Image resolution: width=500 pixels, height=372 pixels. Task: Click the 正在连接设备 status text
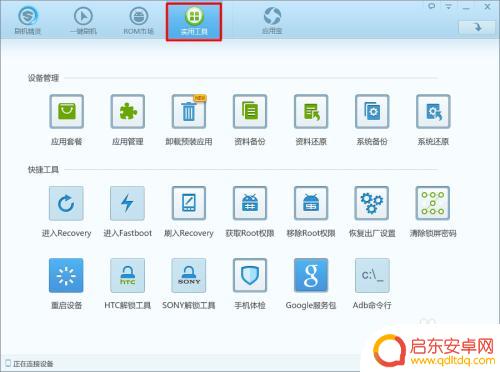[33, 364]
